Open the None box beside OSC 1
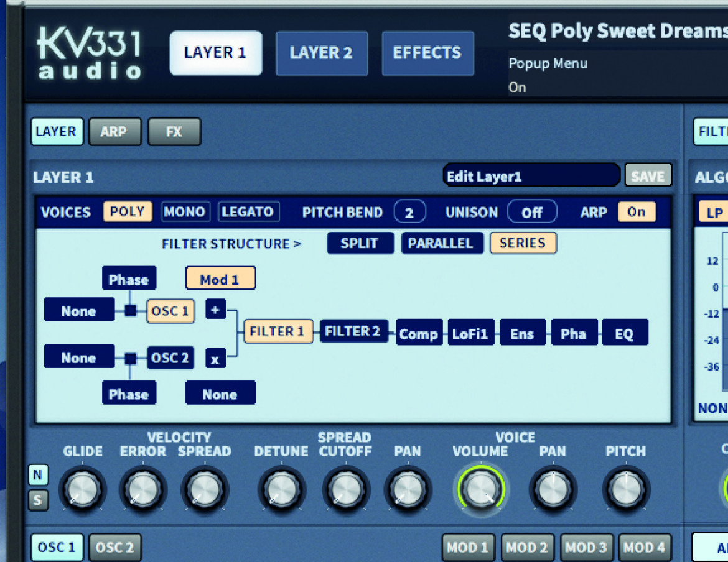The height and width of the screenshot is (562, 728). pos(80,310)
